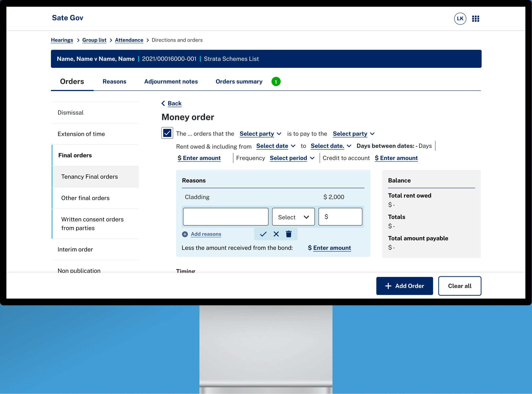The image size is (532, 394).
Task: Open the second Select party dropdown after 'pay to the'
Action: click(354, 134)
